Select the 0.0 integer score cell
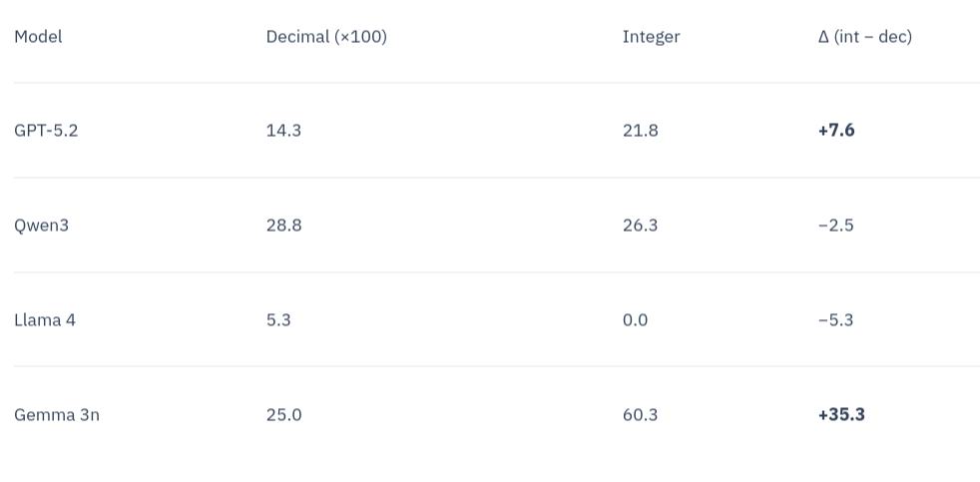Screen dimensions: 980x482 [635, 320]
